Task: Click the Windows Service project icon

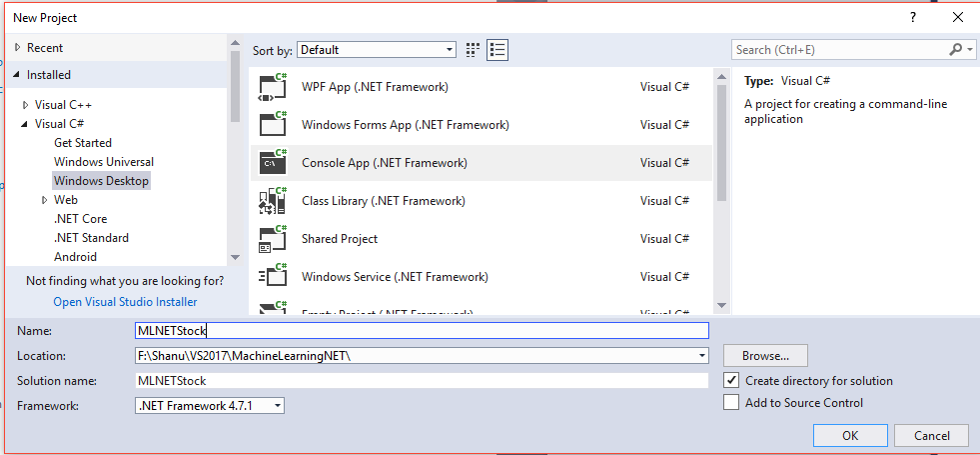Action: [273, 277]
